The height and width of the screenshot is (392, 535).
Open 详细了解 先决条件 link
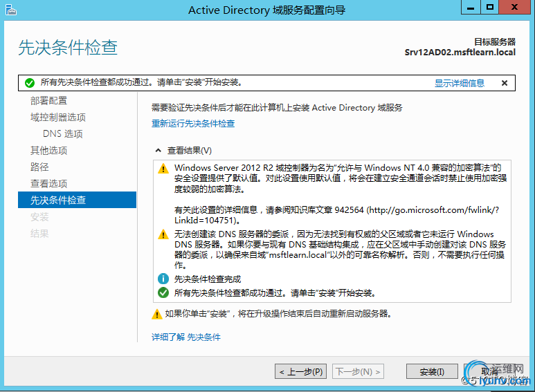tap(186, 337)
